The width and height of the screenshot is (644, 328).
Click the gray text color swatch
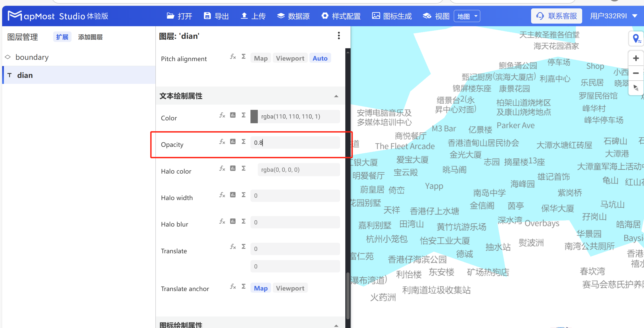pyautogui.click(x=254, y=116)
